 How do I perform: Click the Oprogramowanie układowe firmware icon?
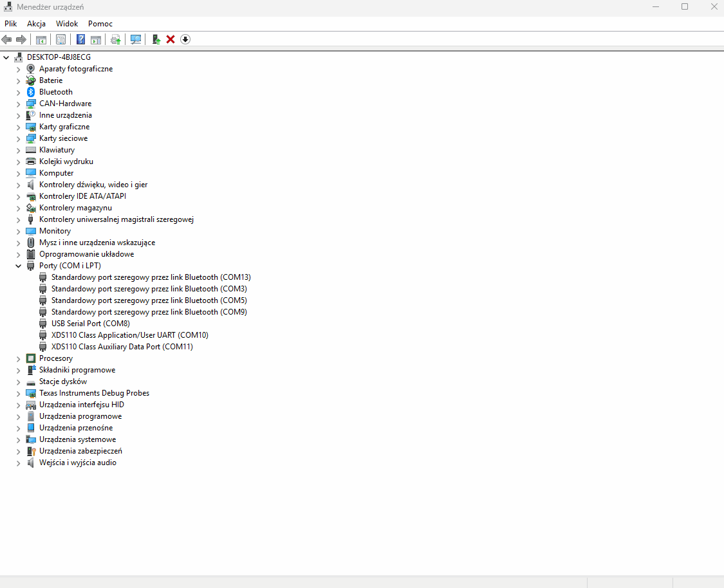pyautogui.click(x=30, y=254)
